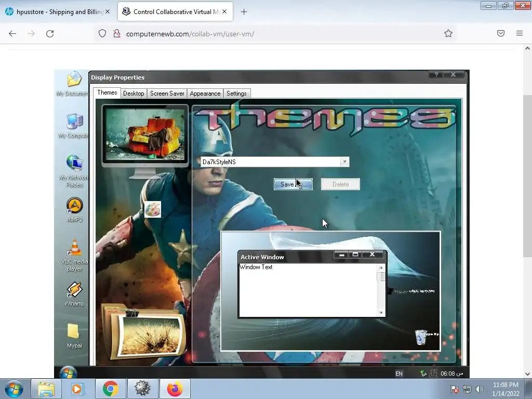Open the media player taskbar icon
The height and width of the screenshot is (399, 532).
77,389
